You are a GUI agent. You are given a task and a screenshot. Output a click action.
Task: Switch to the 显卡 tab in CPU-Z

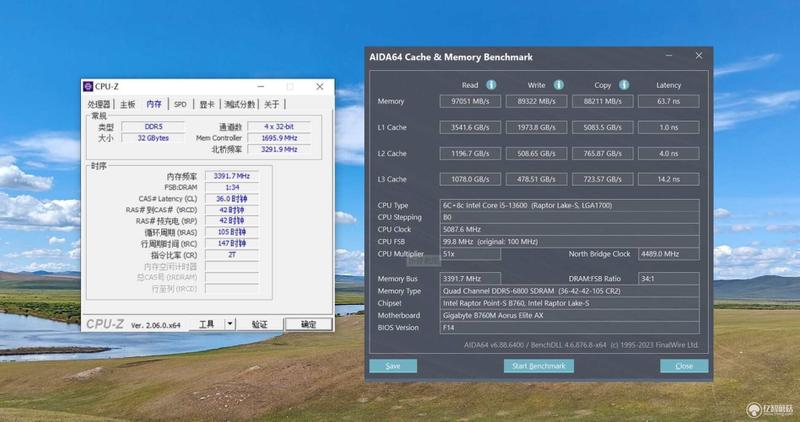click(207, 104)
